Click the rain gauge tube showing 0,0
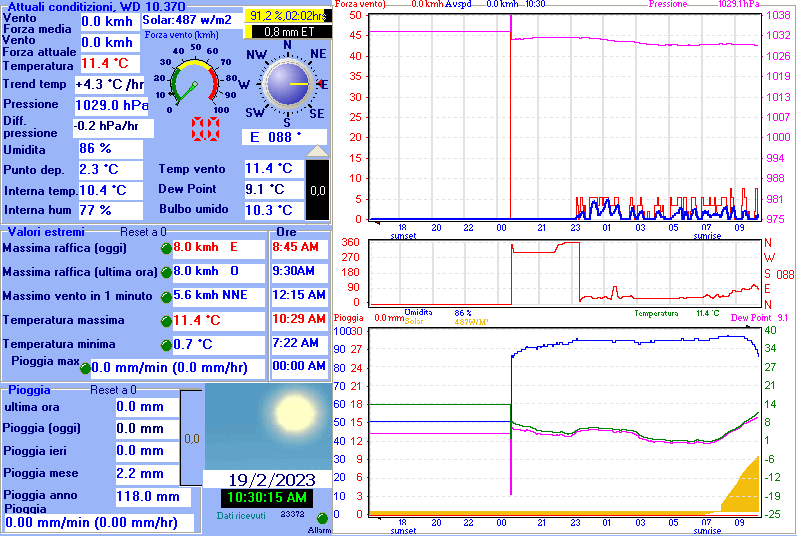Viewport: 797px width, 536px height. coord(191,437)
